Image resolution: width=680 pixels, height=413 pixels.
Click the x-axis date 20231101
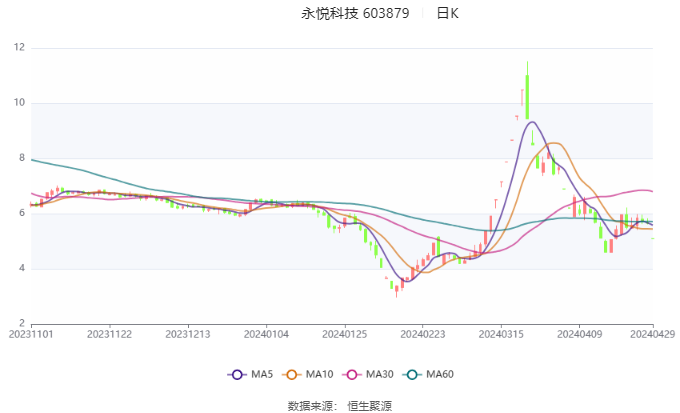pos(31,334)
